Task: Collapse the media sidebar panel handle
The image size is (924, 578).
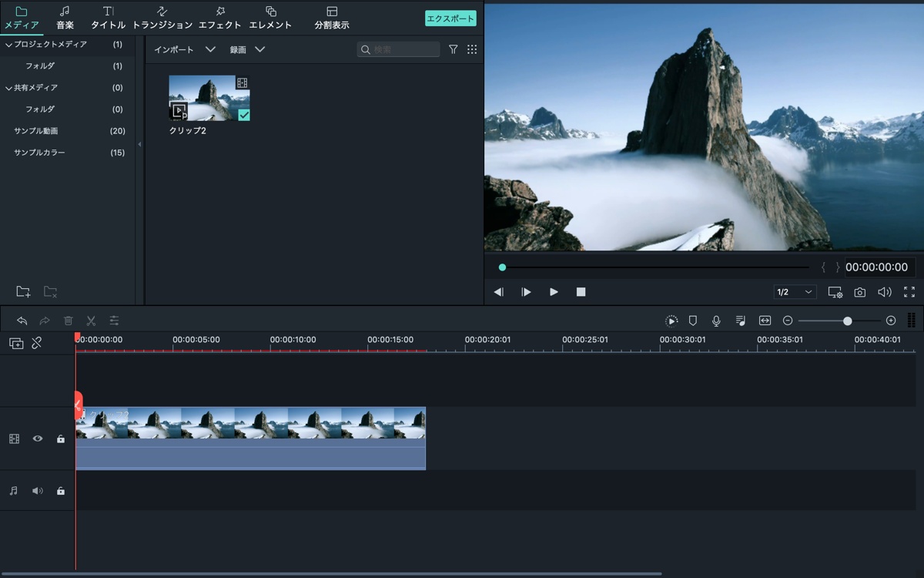Action: [139, 145]
